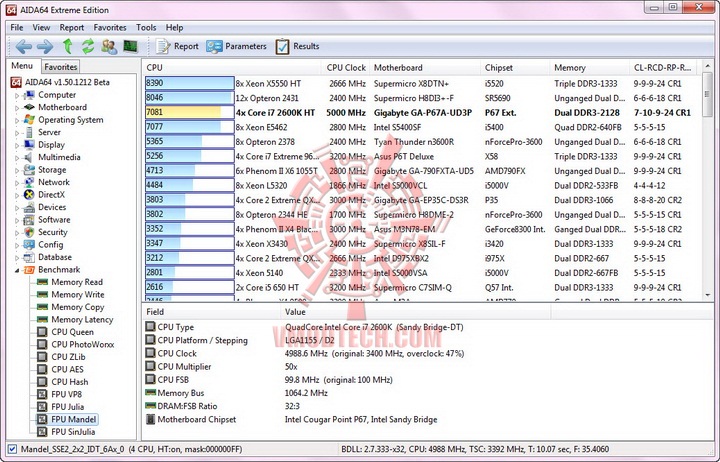Click the 8390 score bar for Xeon X5550
This screenshot has height=462, width=720.
coord(190,83)
